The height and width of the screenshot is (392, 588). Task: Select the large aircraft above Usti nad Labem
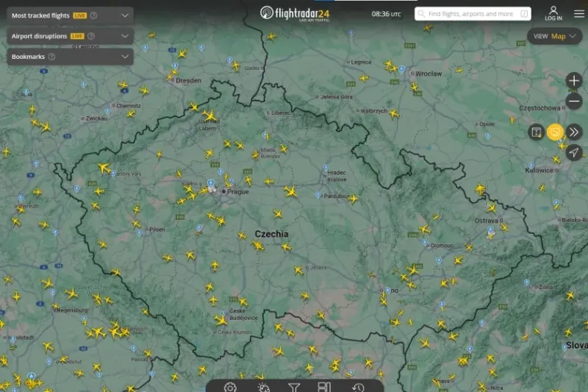coord(209,115)
